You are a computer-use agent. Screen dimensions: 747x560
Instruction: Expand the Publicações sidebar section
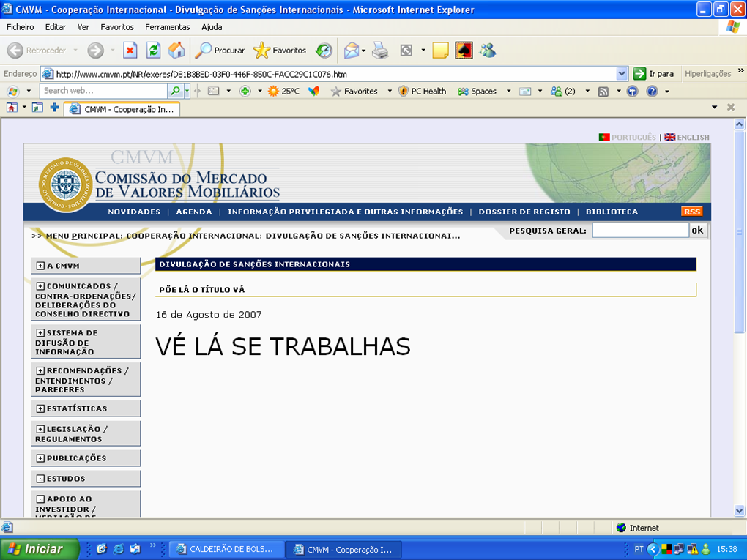pos(40,458)
